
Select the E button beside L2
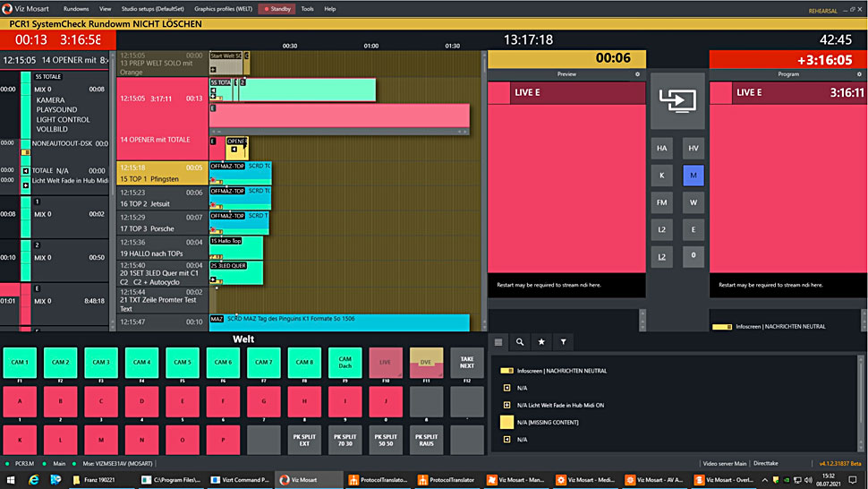coord(694,230)
